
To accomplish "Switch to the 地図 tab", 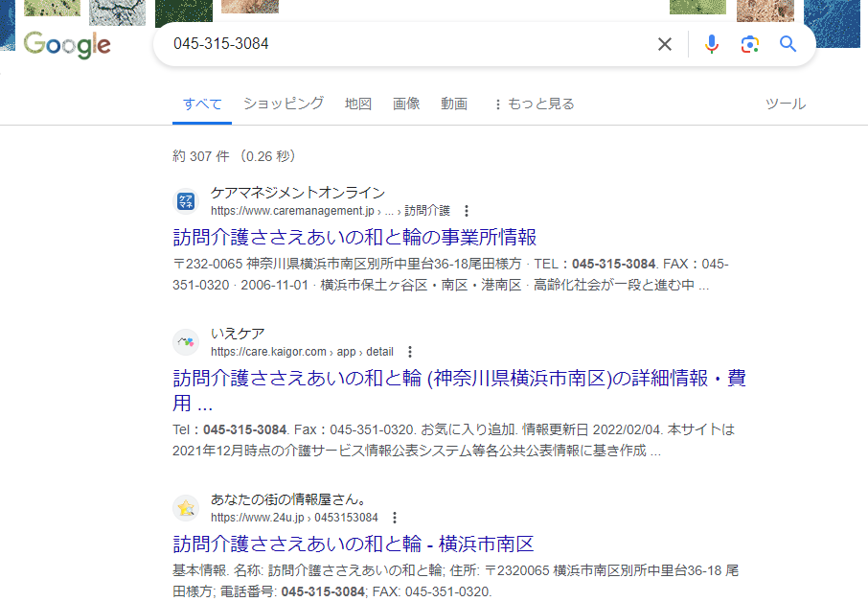I will 358,104.
